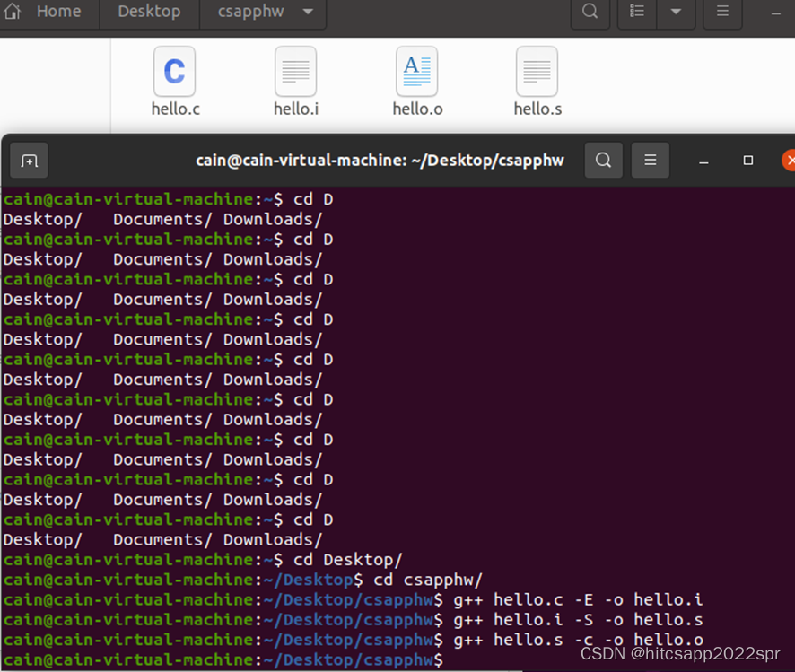This screenshot has width=795, height=672.
Task: Close the Terminal window
Action: (789, 160)
